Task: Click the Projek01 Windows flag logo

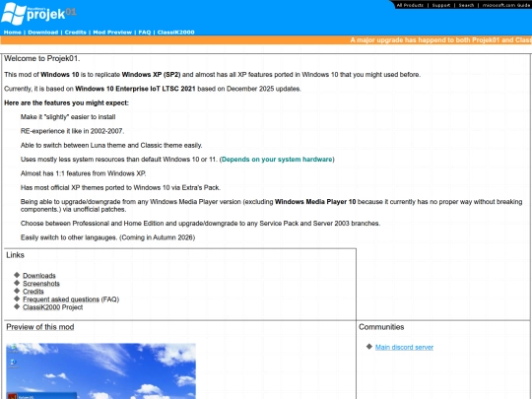Action: coord(14,14)
